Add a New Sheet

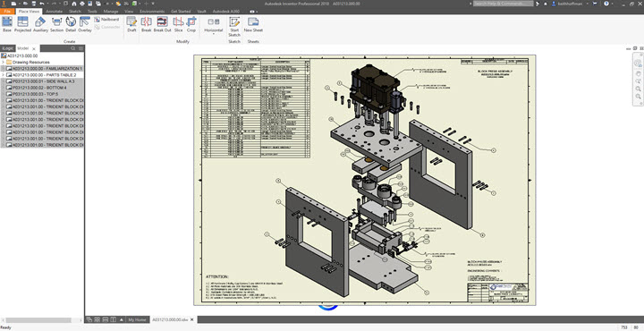point(253,25)
